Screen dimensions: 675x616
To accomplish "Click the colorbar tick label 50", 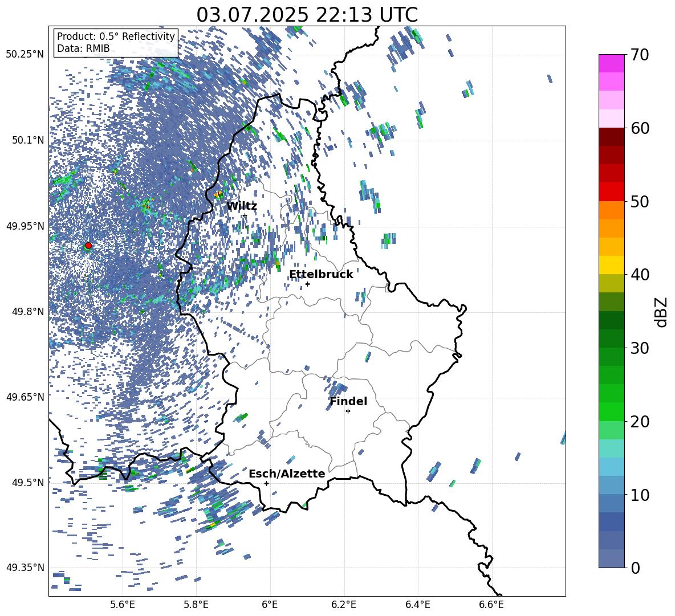I will coord(640,202).
